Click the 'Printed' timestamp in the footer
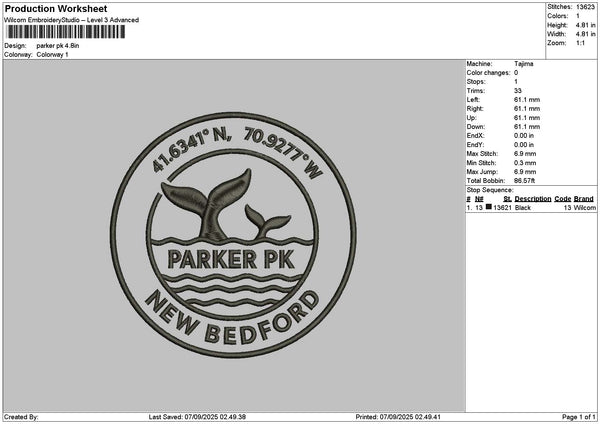The height and width of the screenshot is (424, 600). 398,417
